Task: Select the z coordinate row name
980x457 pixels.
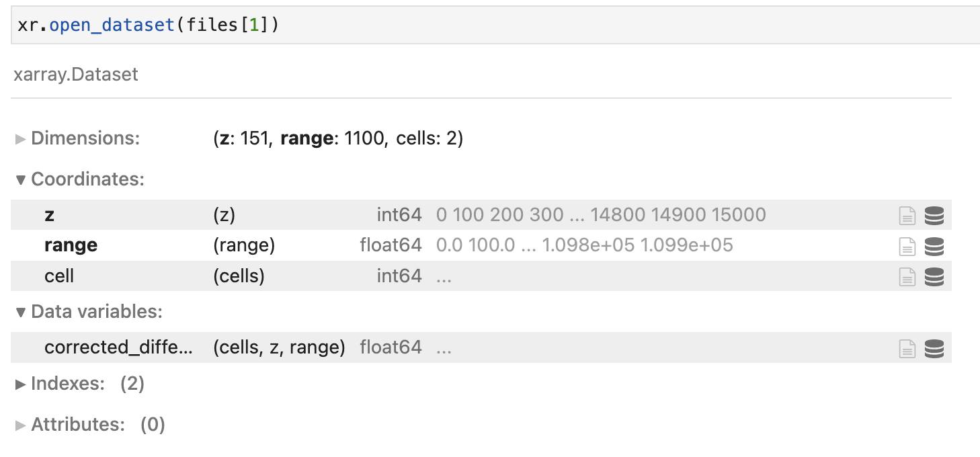Action: [49, 216]
